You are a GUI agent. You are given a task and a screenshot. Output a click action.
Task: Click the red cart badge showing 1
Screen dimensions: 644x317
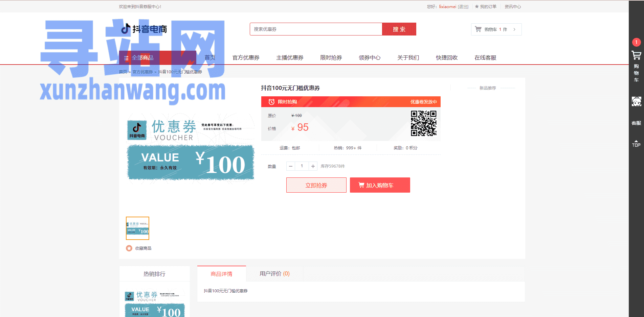(636, 42)
